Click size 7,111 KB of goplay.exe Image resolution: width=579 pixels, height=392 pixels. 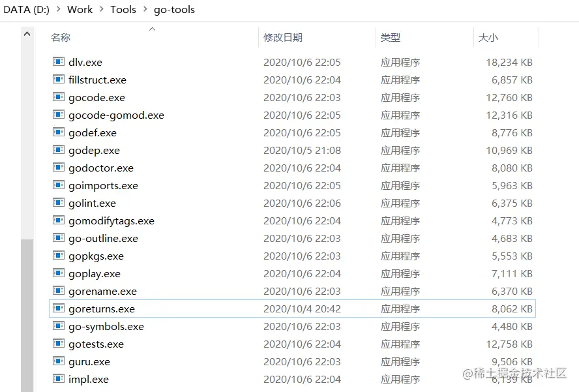512,274
